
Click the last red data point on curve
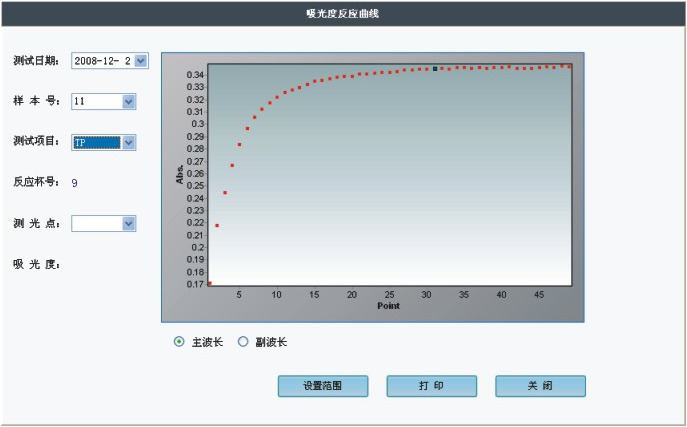570,67
